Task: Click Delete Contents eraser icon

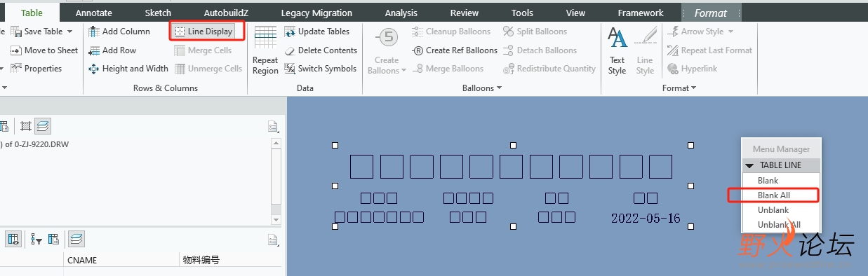Action: click(x=291, y=50)
